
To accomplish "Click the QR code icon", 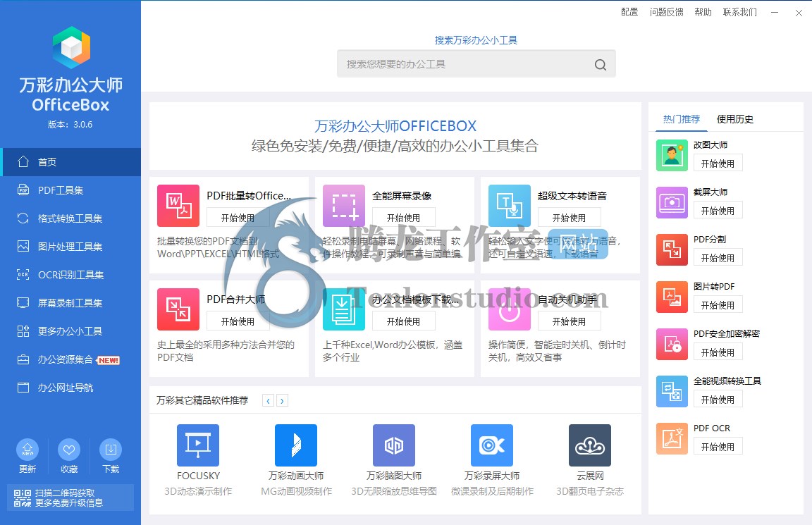I will [23, 498].
